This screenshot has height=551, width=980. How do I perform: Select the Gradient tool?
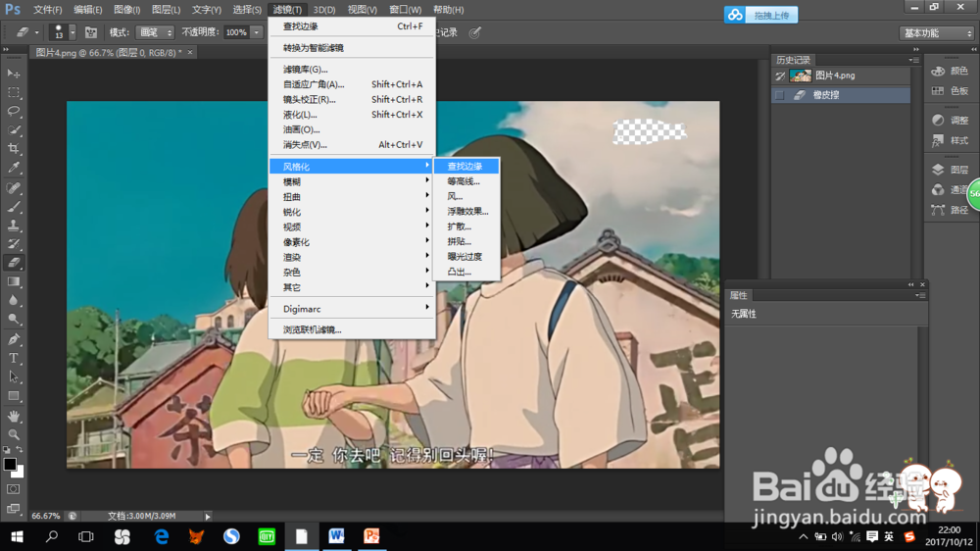click(13, 281)
